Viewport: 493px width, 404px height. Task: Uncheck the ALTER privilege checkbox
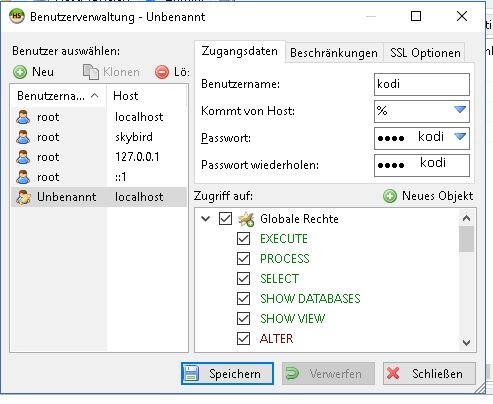(x=243, y=339)
